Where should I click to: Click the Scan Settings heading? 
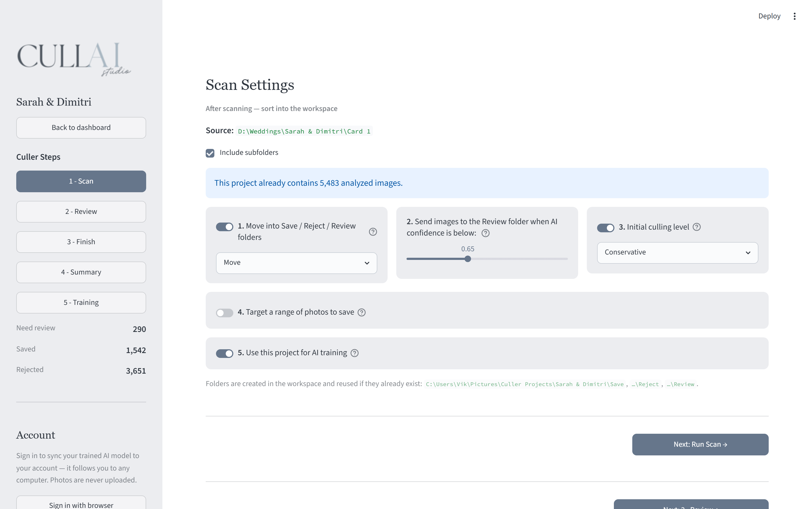pyautogui.click(x=250, y=85)
